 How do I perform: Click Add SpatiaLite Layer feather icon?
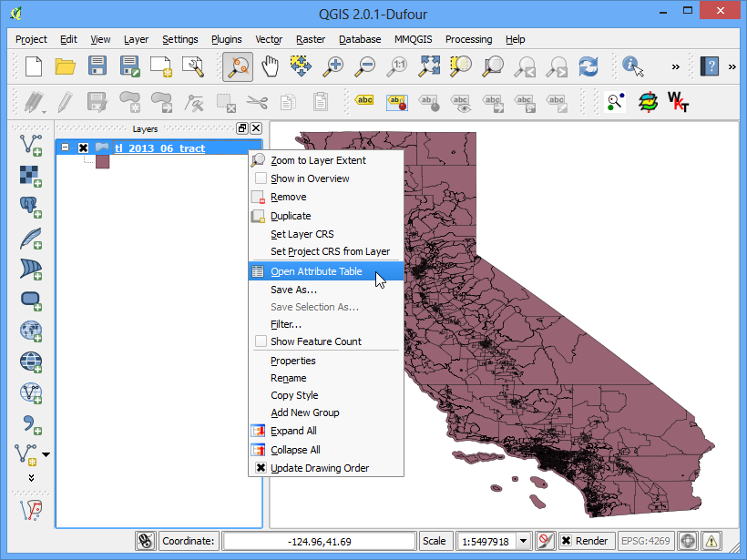[x=30, y=239]
